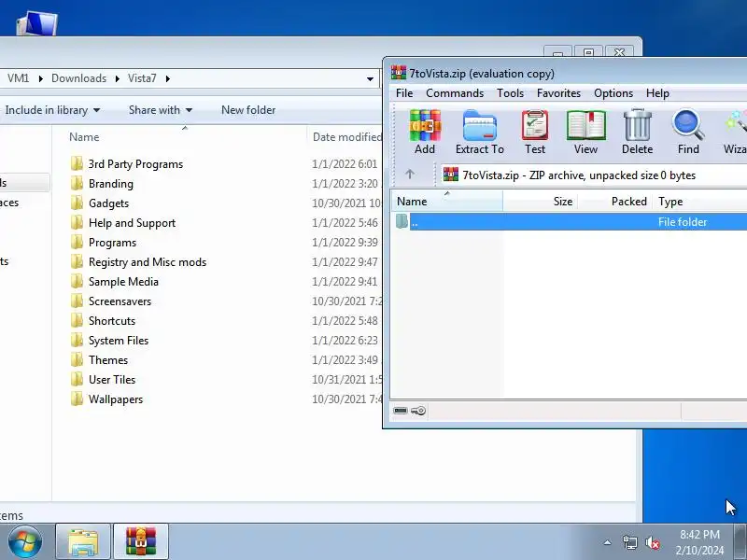Image resolution: width=747 pixels, height=560 pixels.
Task: Click the WinRAR taskbar button
Action: pos(141,541)
